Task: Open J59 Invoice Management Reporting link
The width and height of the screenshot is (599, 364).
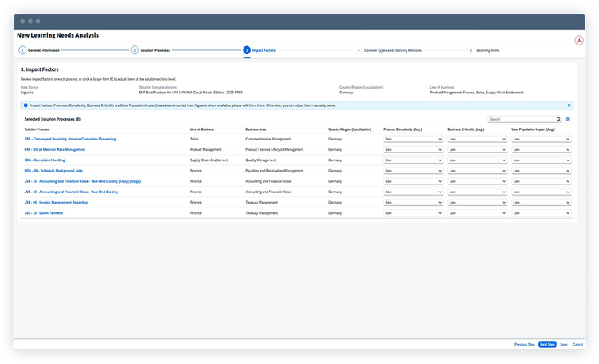Action: coord(56,203)
